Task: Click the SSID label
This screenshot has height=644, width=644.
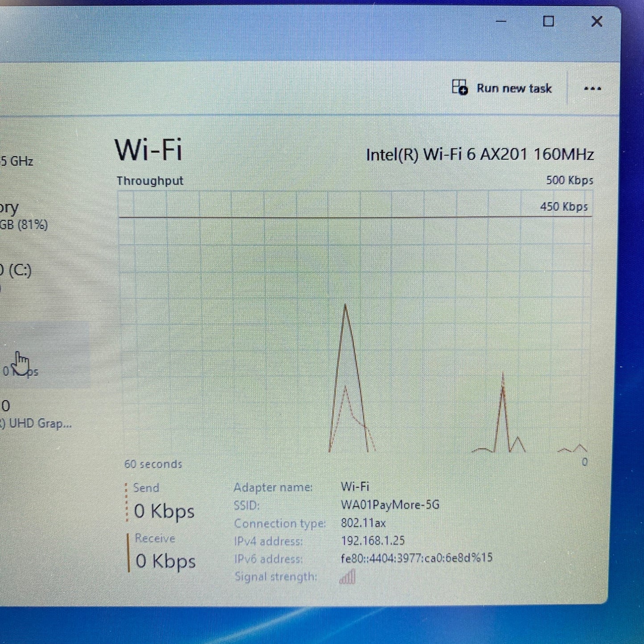Action: pos(246,506)
